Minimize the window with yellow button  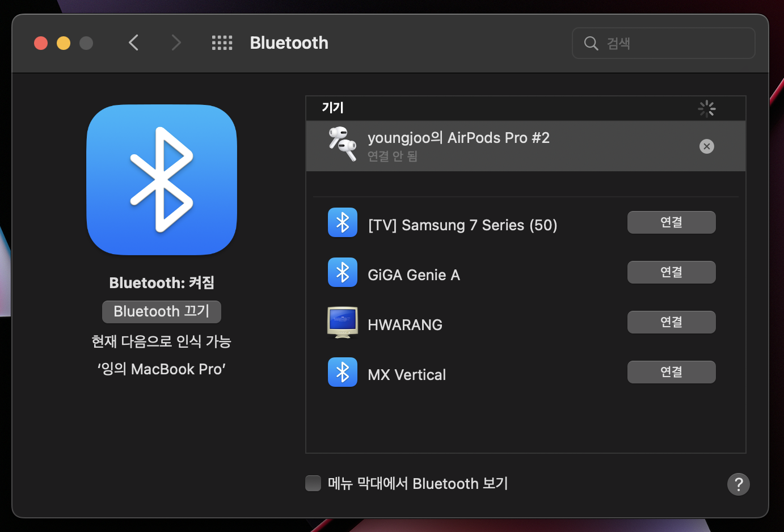tap(64, 43)
